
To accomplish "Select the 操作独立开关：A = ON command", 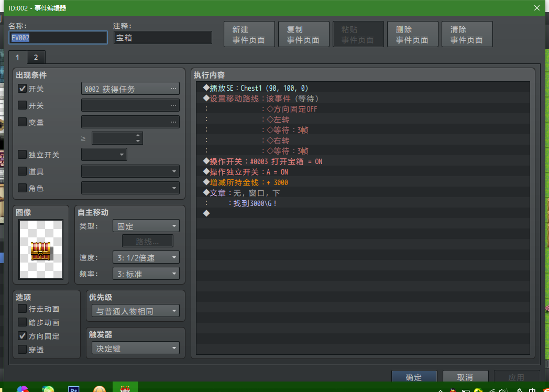I will (x=363, y=172).
